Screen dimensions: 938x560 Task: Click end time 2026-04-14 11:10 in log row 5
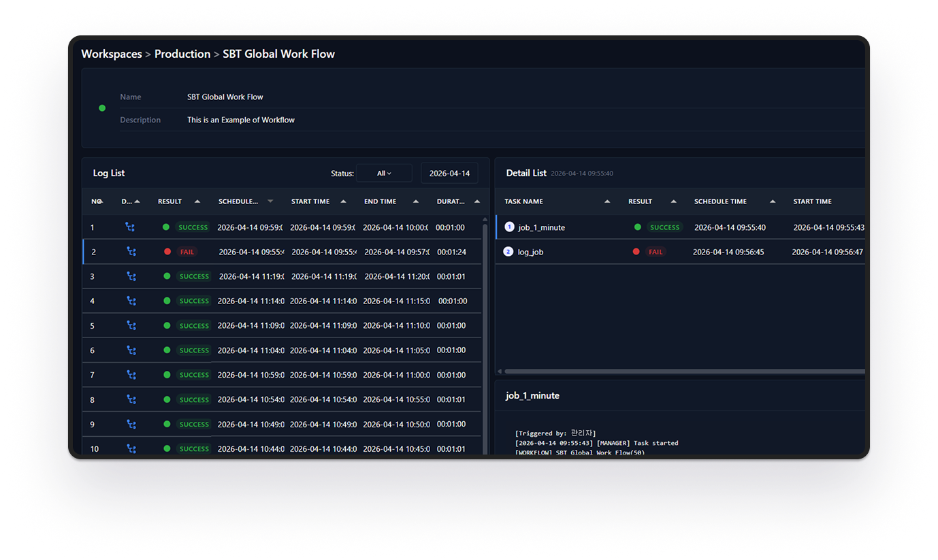396,325
